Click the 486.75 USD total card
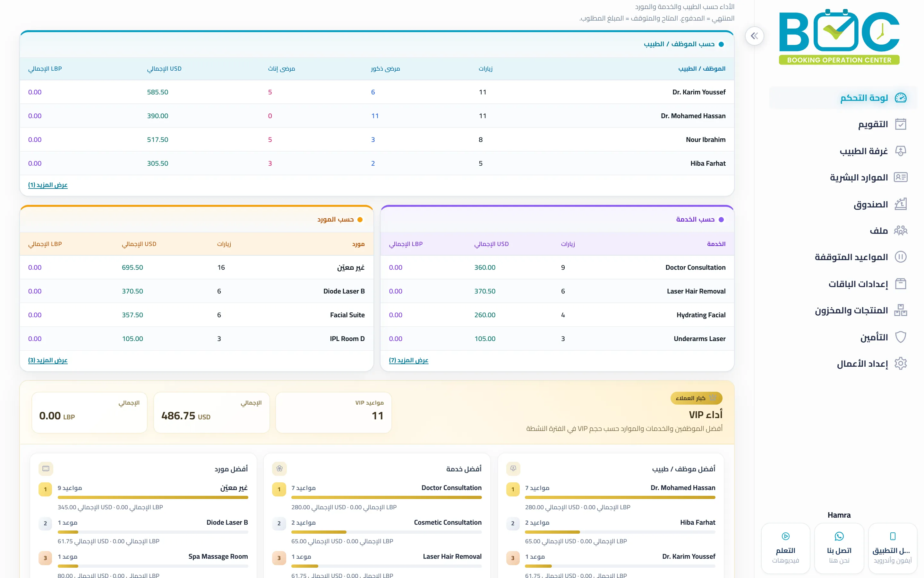The height and width of the screenshot is (578, 924). (x=211, y=413)
